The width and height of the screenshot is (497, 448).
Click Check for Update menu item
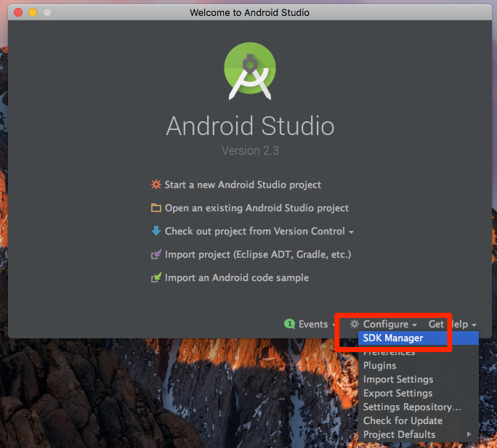(x=403, y=420)
